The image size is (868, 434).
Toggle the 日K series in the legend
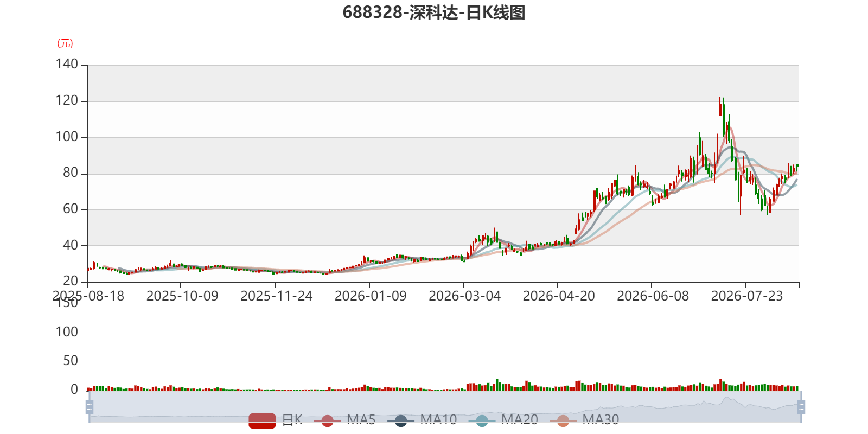(x=276, y=420)
